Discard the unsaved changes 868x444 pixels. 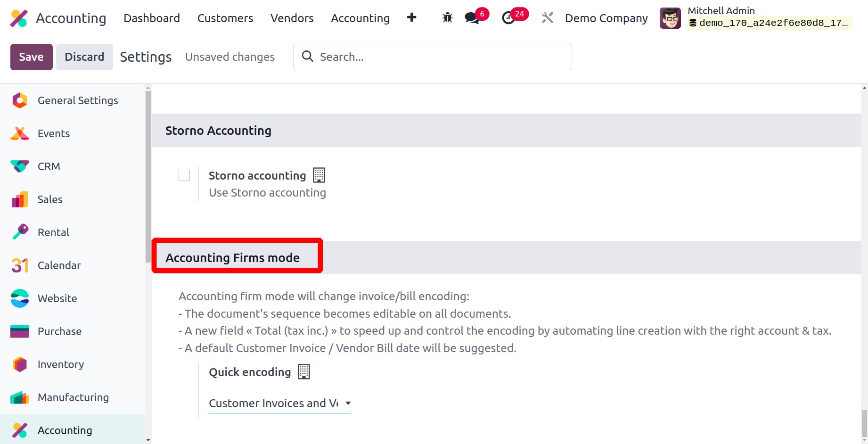(x=84, y=57)
